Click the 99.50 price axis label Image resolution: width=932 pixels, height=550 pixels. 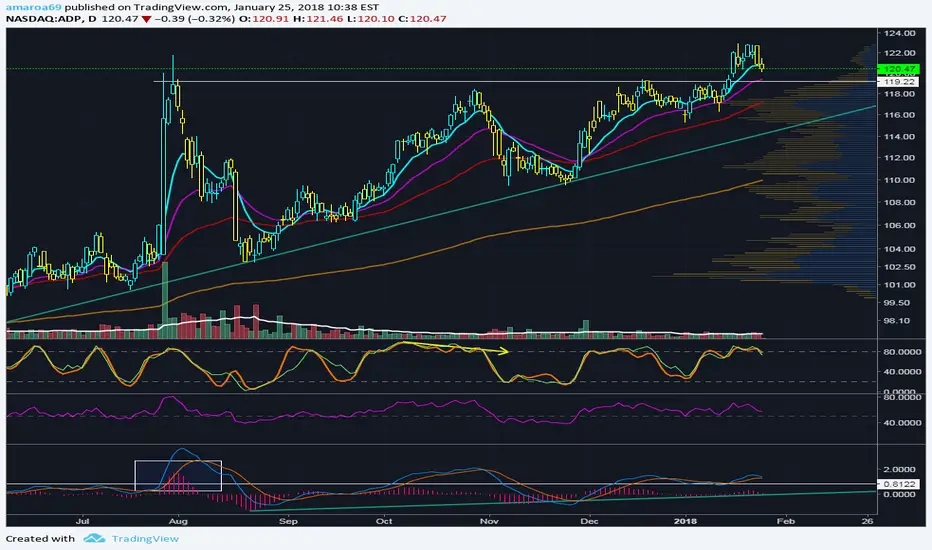click(898, 303)
